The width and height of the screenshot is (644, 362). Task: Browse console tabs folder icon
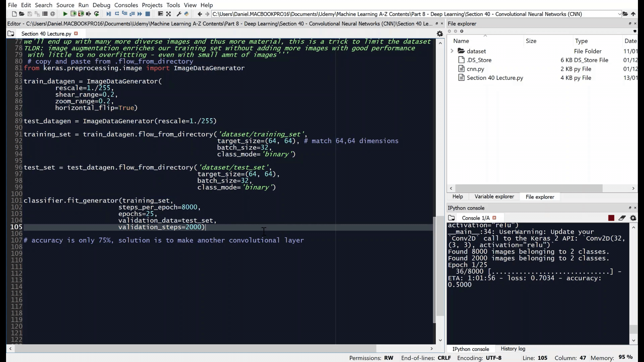tap(451, 218)
